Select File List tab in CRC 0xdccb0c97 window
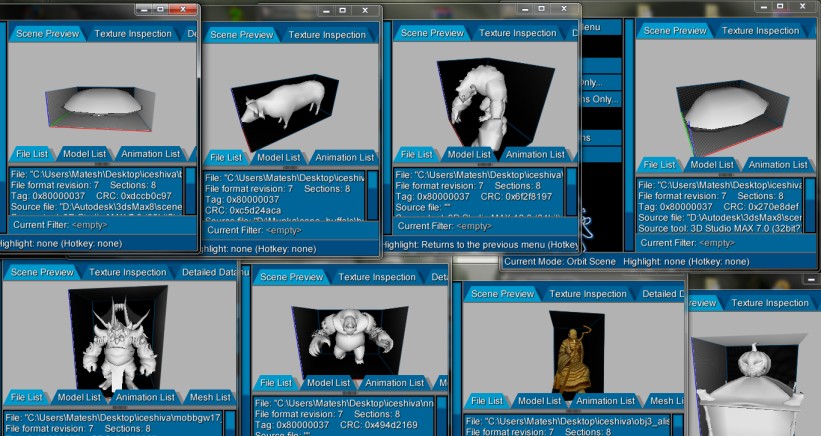The width and height of the screenshot is (821, 436). pyautogui.click(x=32, y=154)
